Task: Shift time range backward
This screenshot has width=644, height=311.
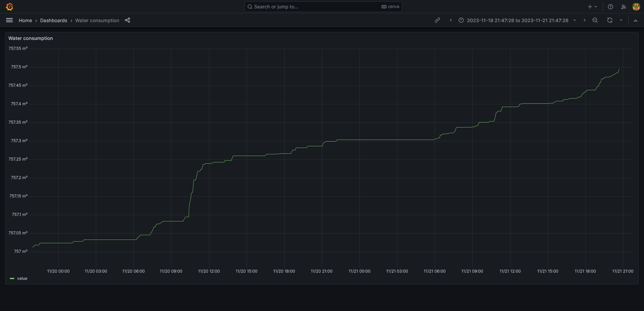Action: point(451,20)
